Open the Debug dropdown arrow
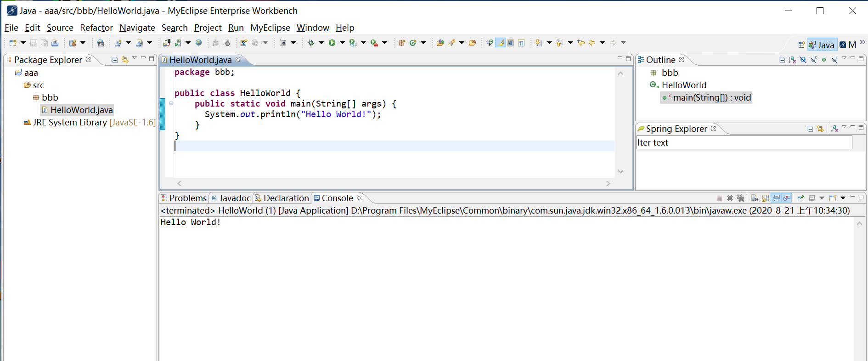The image size is (868, 361). pos(321,43)
